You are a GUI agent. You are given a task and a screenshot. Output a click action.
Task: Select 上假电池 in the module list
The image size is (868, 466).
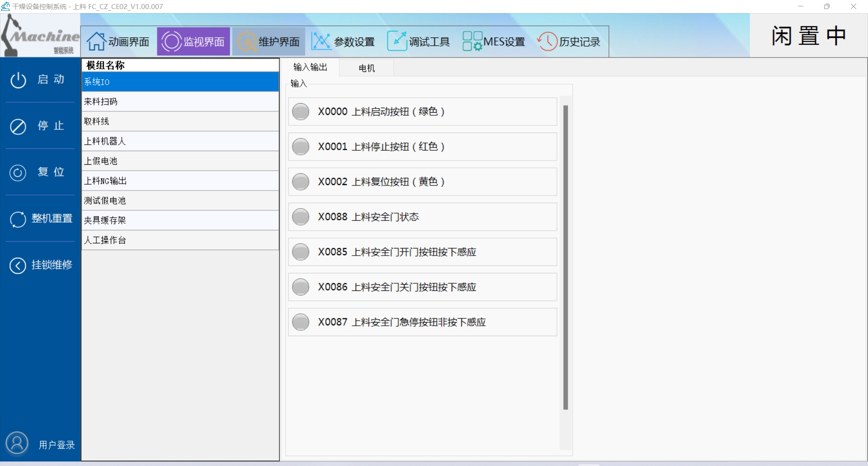click(180, 161)
